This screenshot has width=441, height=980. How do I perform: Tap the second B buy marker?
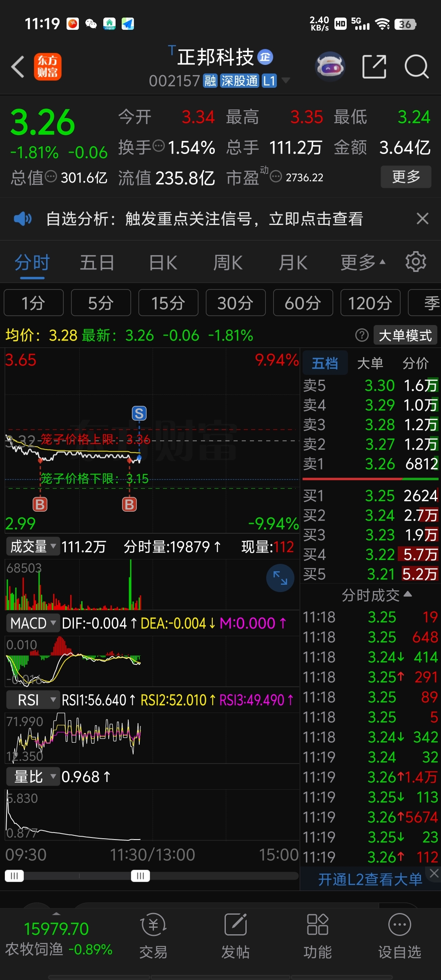tap(129, 505)
